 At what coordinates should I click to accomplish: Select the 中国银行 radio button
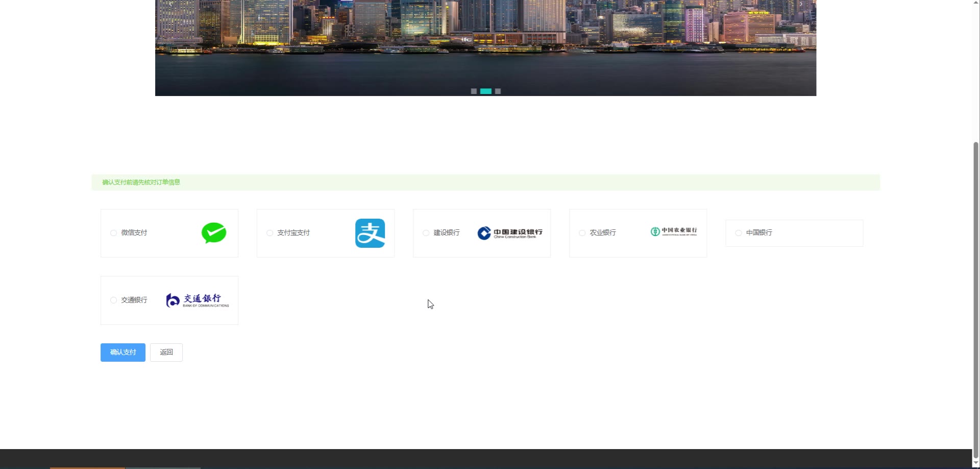[738, 233]
